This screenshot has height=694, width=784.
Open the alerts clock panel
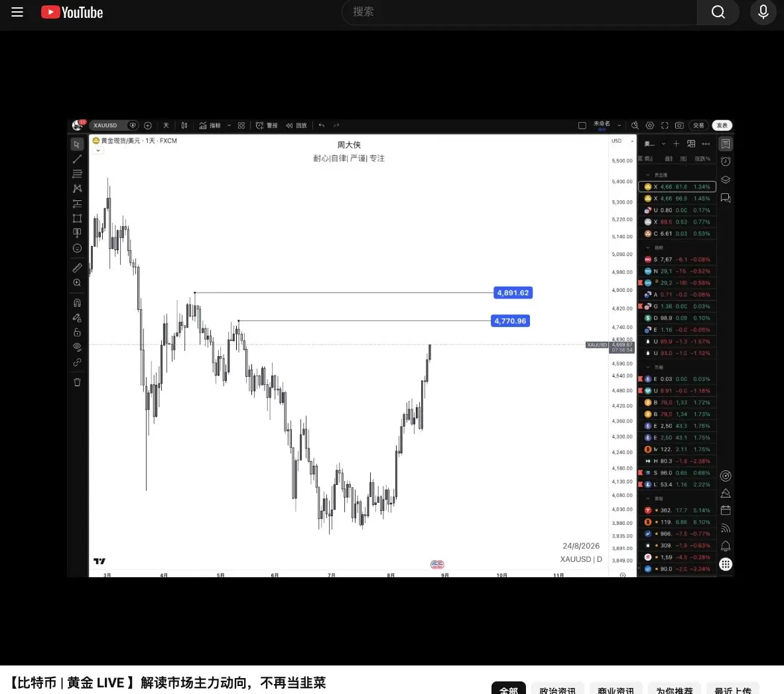(726, 161)
